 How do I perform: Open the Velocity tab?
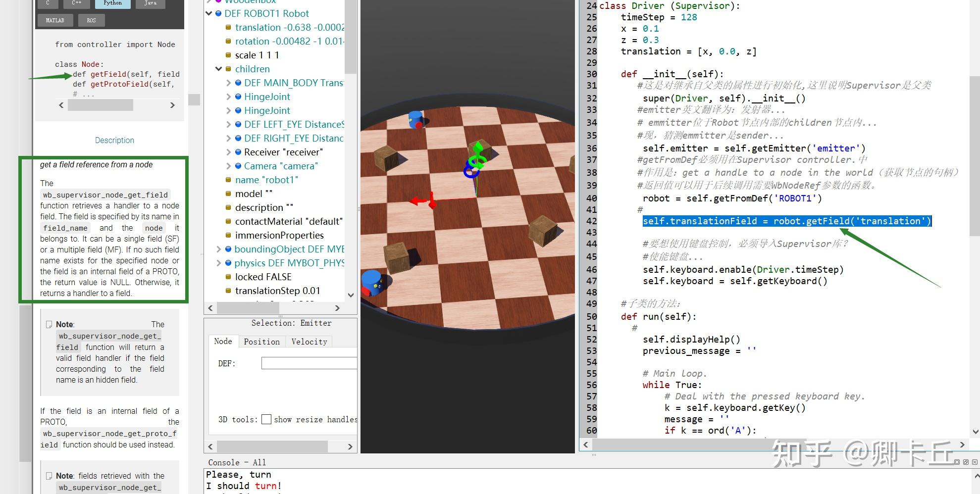tap(309, 342)
